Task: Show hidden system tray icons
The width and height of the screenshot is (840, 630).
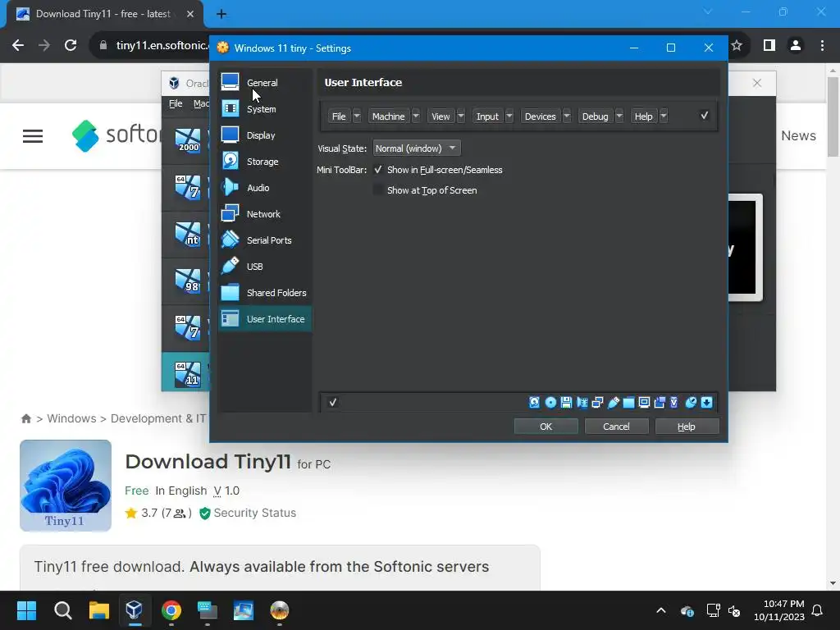Action: 661,610
